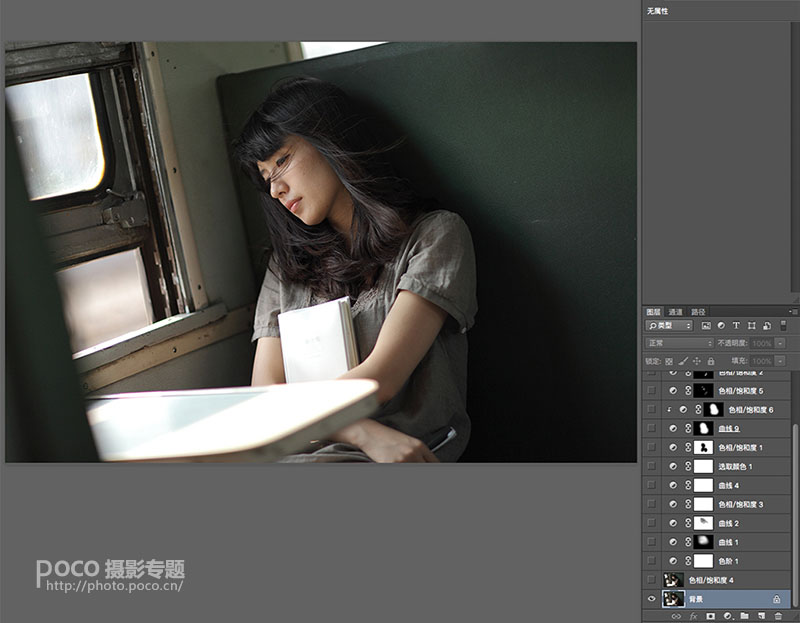Show the 曲线 2 layer
This screenshot has height=623, width=800.
coord(652,523)
